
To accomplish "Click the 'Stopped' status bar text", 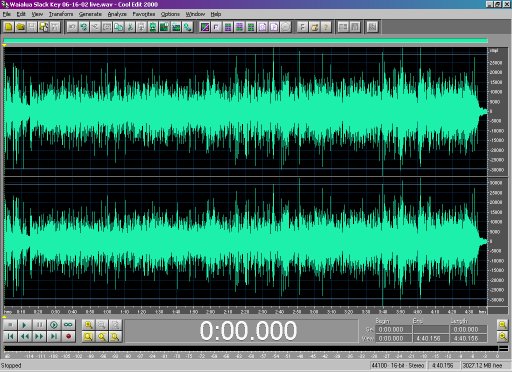I will point(11,366).
